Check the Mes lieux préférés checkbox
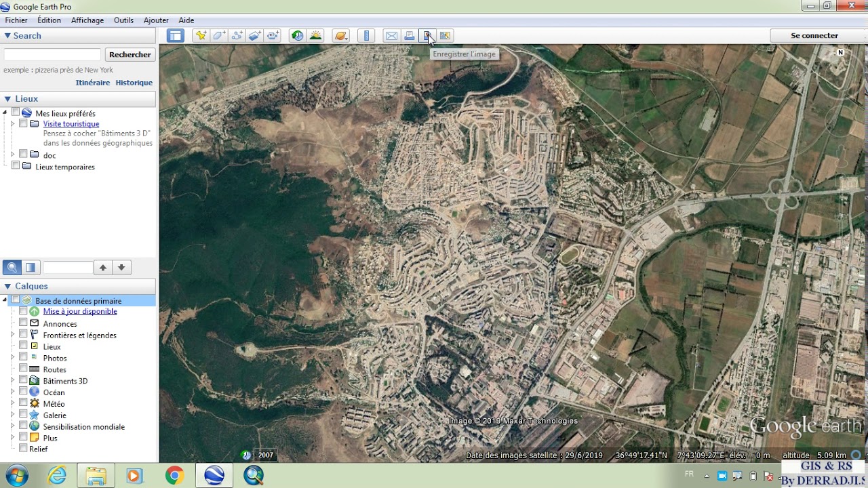This screenshot has width=868, height=488. point(16,113)
